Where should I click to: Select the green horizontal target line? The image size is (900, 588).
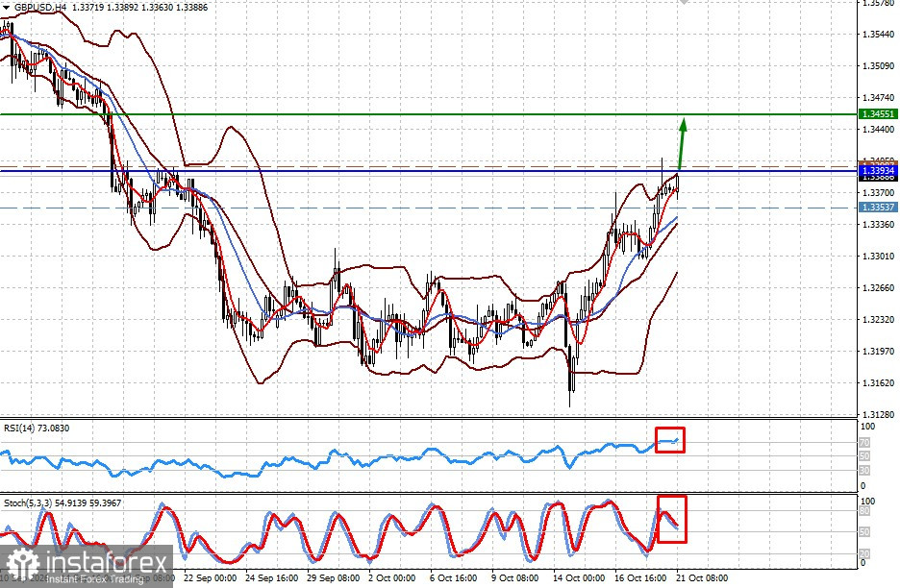point(429,114)
